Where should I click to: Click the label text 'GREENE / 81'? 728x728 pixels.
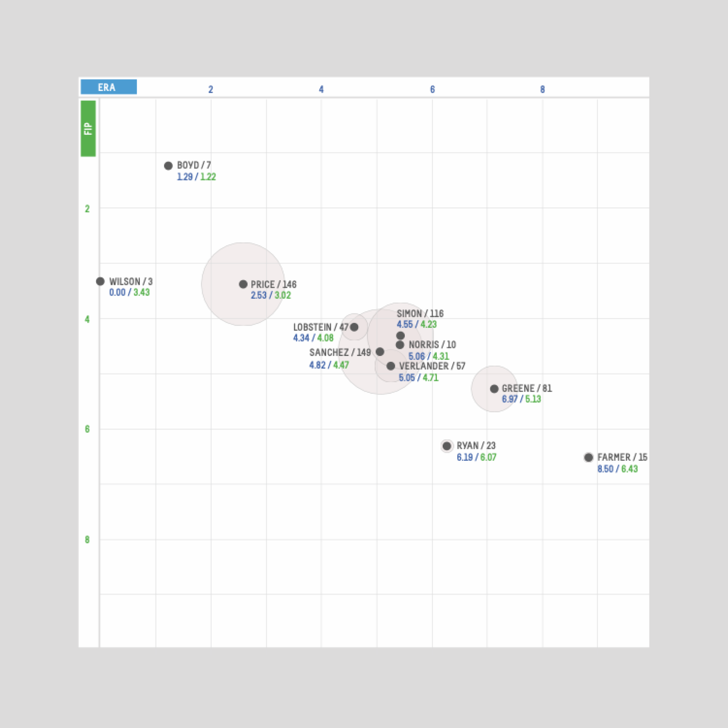pos(527,388)
